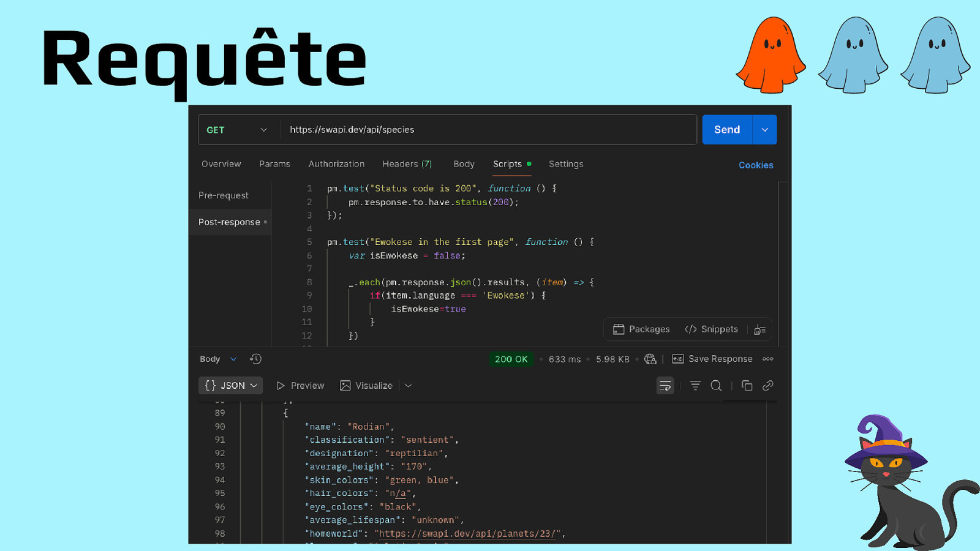Open the response filter icon
980x551 pixels.
tap(695, 386)
